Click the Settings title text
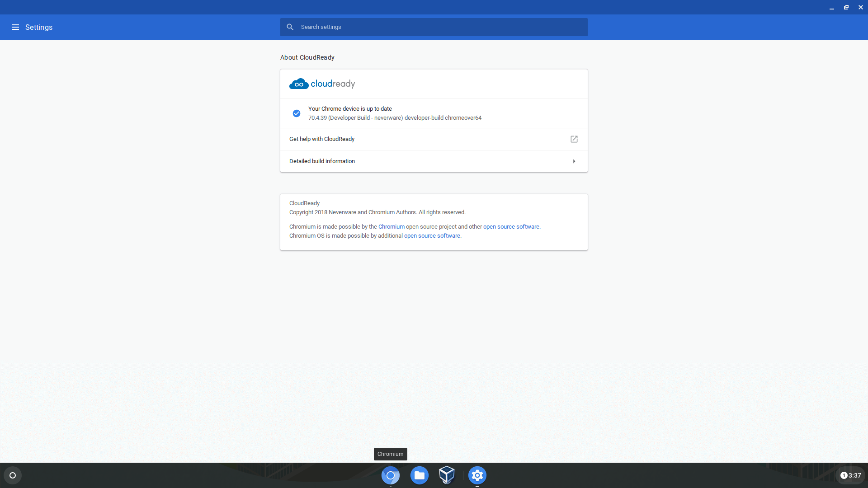The image size is (868, 488). click(39, 27)
